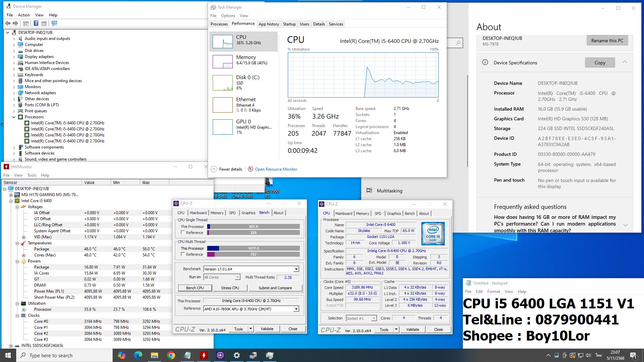Click the Open Resource Monitor icon
Image resolution: width=644 pixels, height=362 pixels.
coord(251,169)
